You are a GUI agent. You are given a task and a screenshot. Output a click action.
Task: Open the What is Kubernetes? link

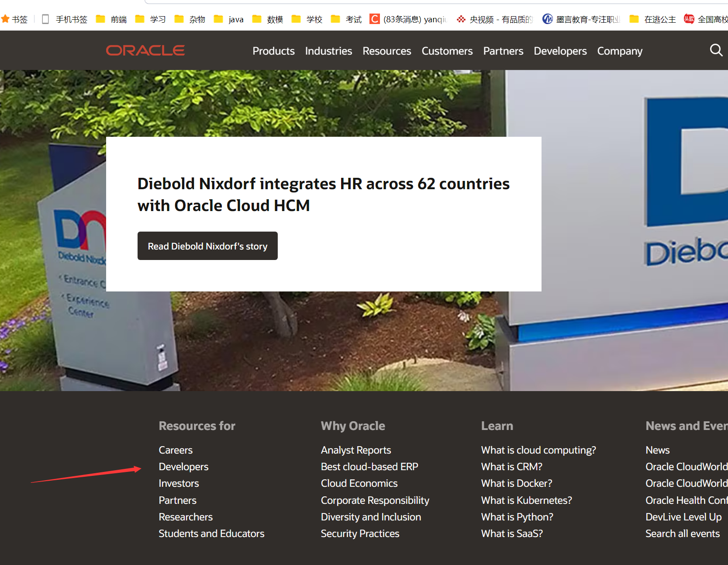tap(526, 500)
